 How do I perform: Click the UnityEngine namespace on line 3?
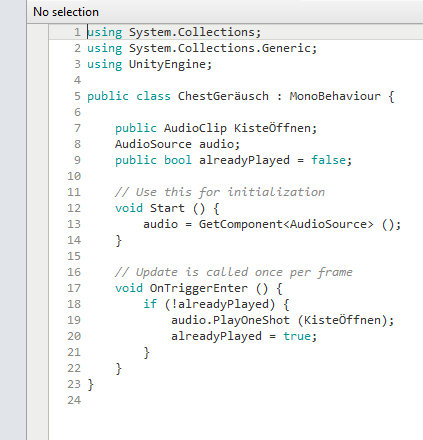[167, 64]
